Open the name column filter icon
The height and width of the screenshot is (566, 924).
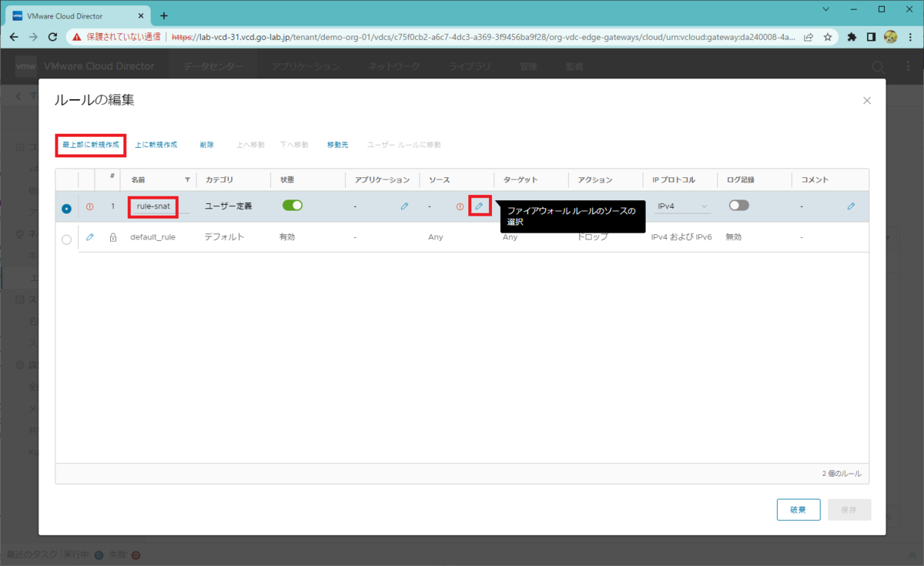(187, 179)
